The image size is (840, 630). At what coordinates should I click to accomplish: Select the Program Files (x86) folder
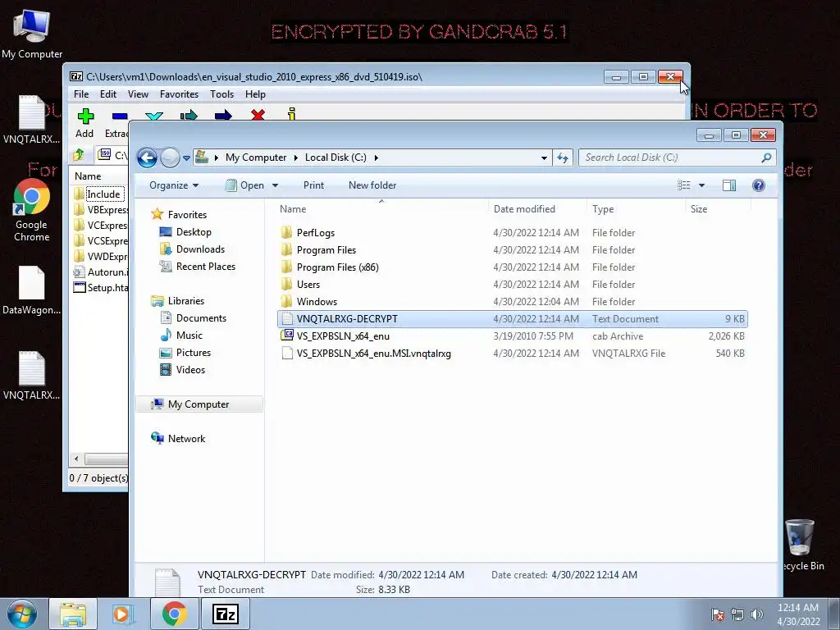coord(512,267)
